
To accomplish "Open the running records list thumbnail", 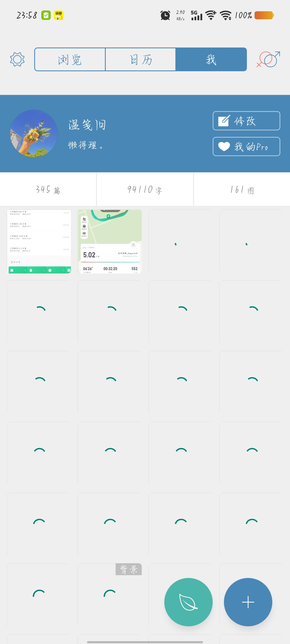I will (x=39, y=242).
